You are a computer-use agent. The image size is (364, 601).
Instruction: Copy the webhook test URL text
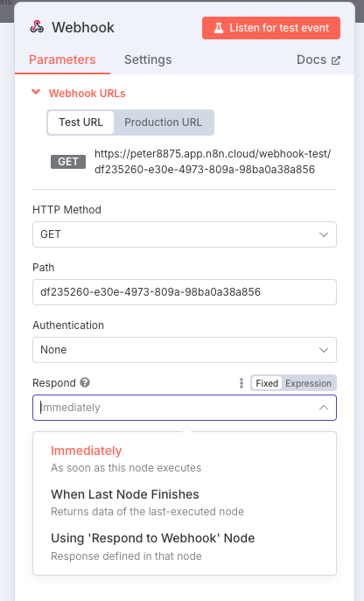[x=213, y=161]
